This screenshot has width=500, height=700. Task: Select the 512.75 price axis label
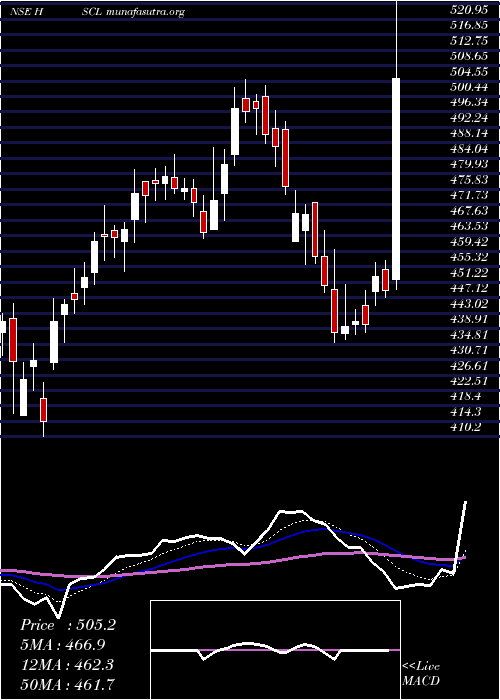pyautogui.click(x=468, y=41)
